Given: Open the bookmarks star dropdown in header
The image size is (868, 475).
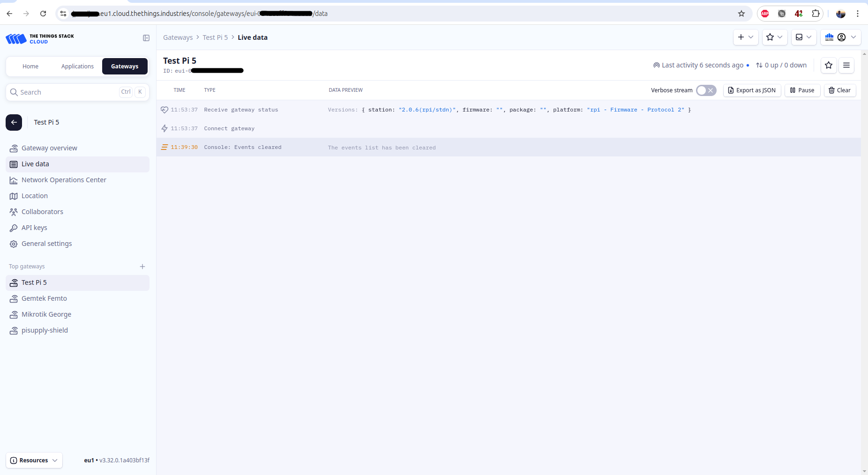Looking at the screenshot, I should (x=774, y=37).
